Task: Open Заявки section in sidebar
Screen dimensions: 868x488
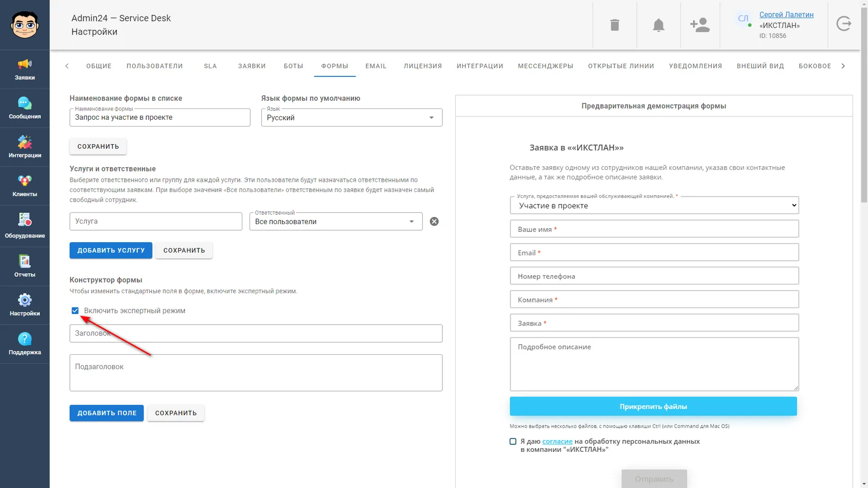Action: [x=25, y=69]
